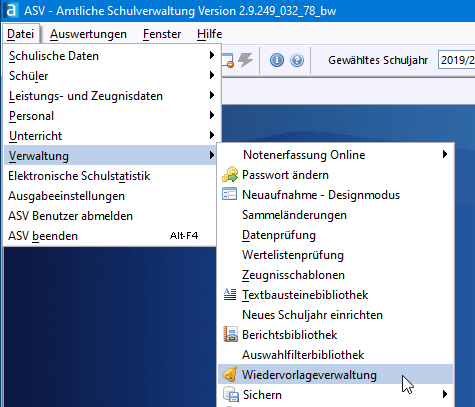This screenshot has height=407, width=475.
Task: Click the Sichern database save icon
Action: (x=231, y=394)
